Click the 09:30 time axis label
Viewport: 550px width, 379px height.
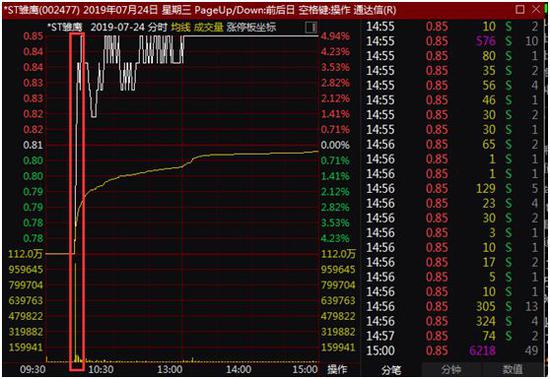coord(33,369)
